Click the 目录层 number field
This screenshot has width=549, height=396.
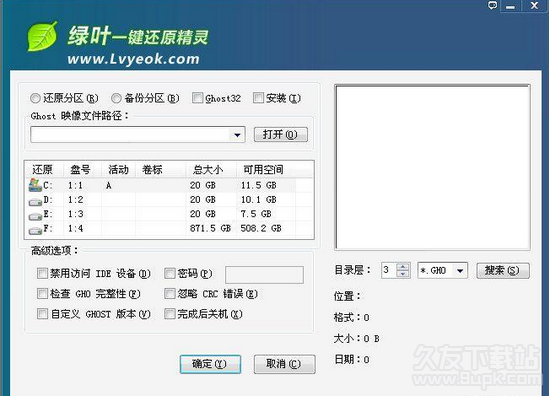tap(389, 271)
